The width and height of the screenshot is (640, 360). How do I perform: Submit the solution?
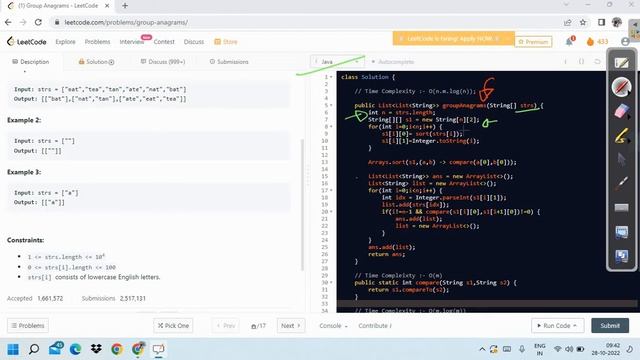click(x=610, y=326)
